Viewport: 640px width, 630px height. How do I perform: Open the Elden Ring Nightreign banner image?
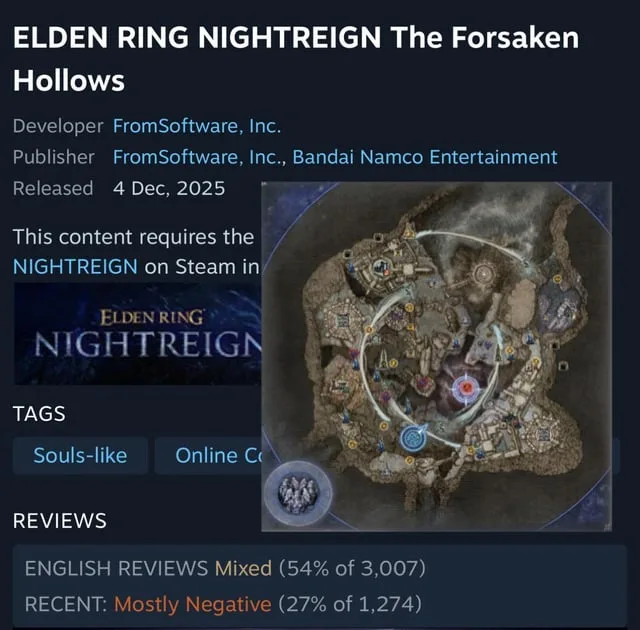(138, 334)
